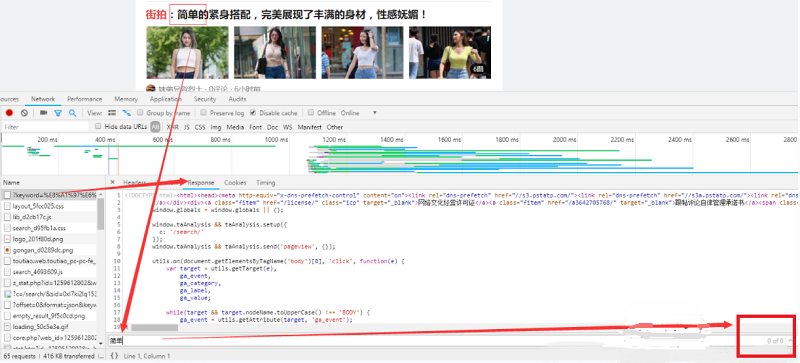Stop recording network log with red button
The width and height of the screenshot is (800, 363).
click(x=9, y=113)
